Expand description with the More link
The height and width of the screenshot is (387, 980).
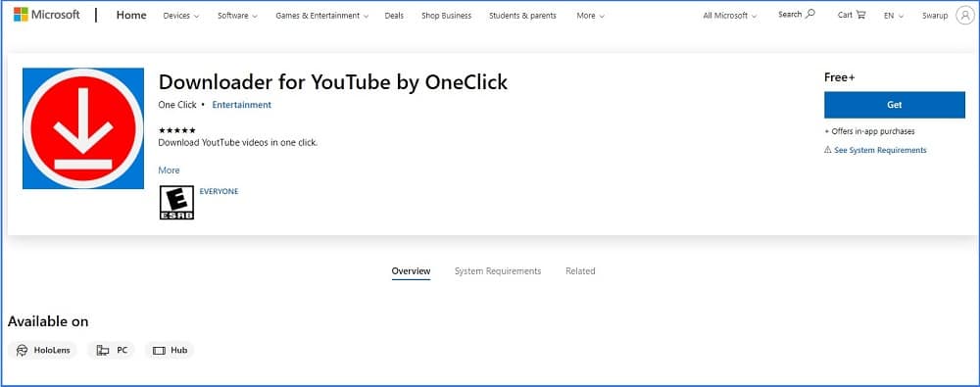pos(169,170)
